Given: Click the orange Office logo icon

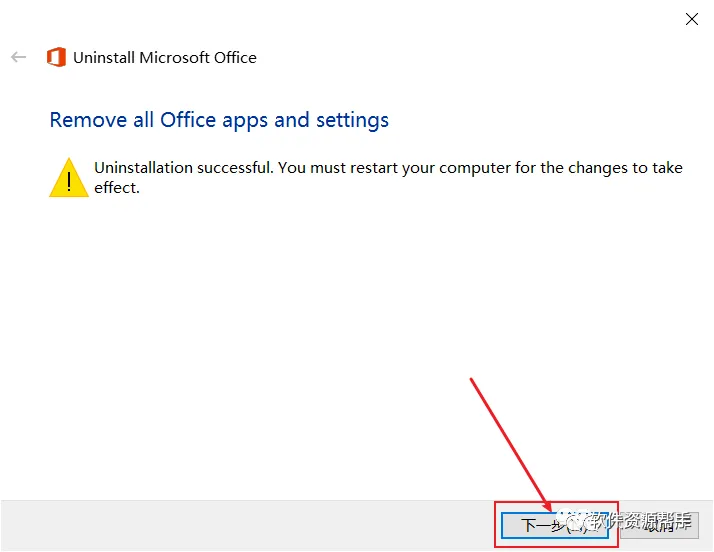Looking at the screenshot, I should pos(56,57).
